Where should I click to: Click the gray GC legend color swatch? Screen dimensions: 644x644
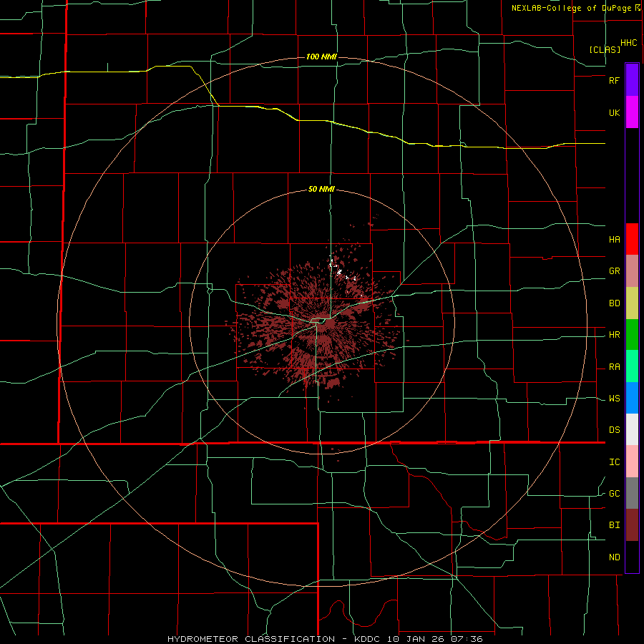[x=632, y=493]
